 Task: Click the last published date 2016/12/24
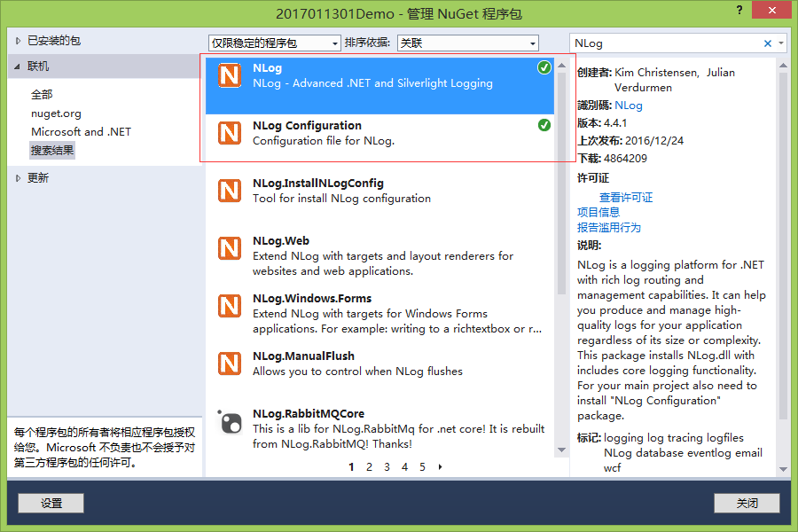point(654,141)
